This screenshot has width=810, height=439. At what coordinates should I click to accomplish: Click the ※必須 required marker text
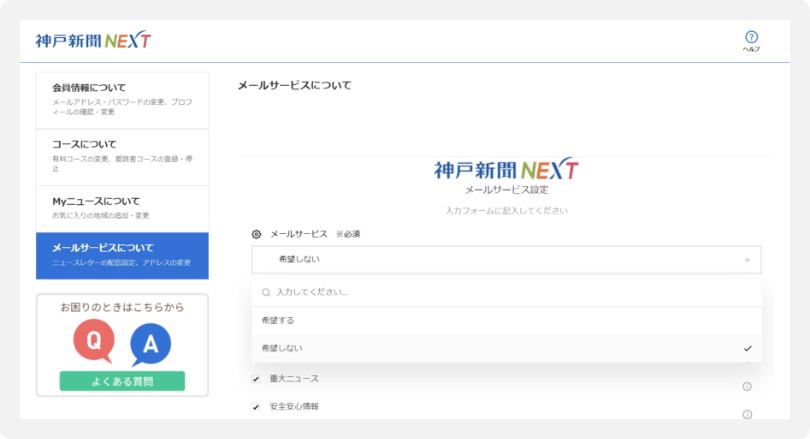[348, 234]
